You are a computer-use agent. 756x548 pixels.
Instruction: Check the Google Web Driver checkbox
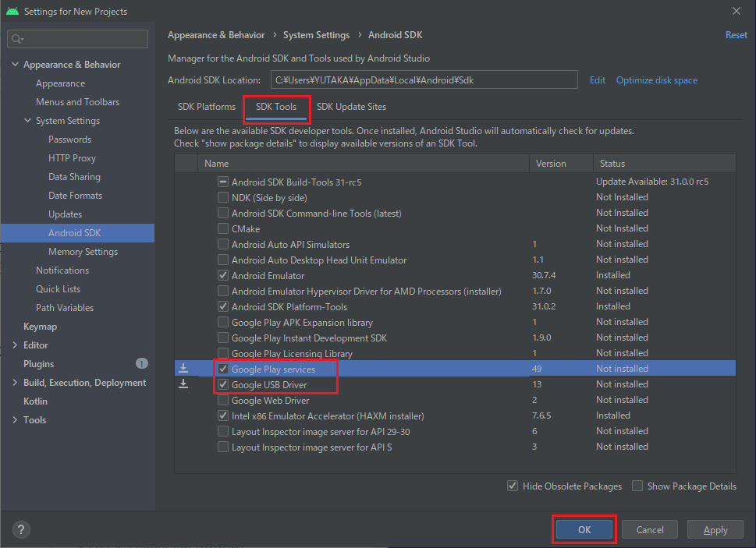coord(223,400)
